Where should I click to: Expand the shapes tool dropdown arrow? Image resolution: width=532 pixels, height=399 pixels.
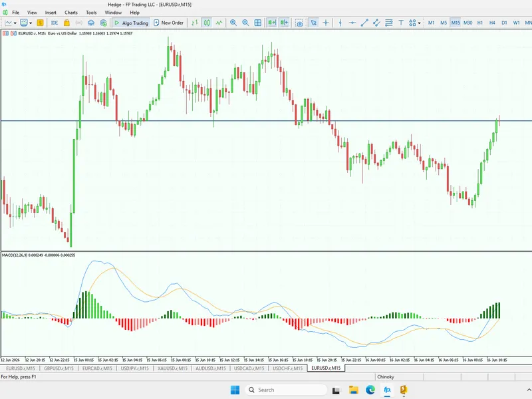420,23
